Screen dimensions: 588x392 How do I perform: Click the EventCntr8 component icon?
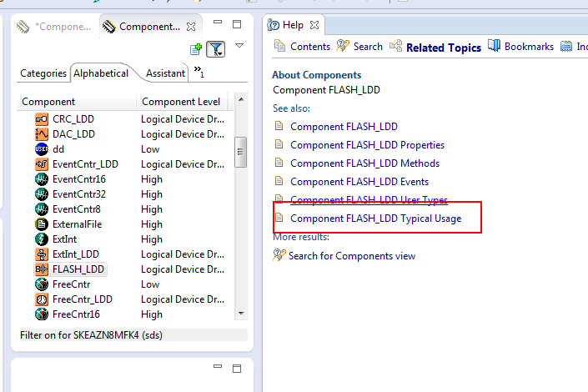42,209
